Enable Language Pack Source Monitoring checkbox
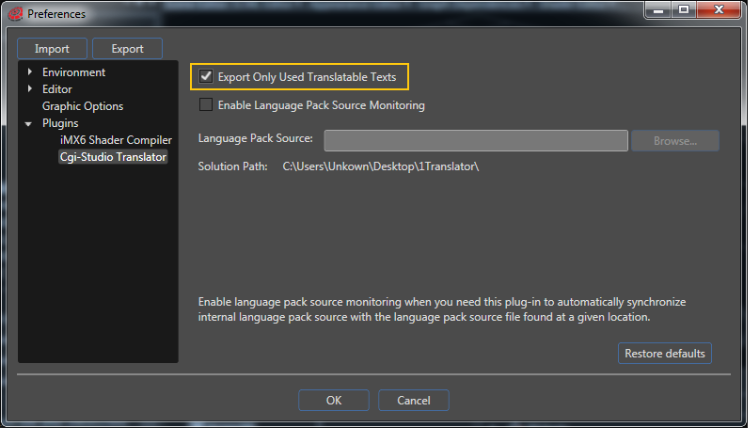Image resolution: width=749 pixels, height=429 pixels. (206, 105)
